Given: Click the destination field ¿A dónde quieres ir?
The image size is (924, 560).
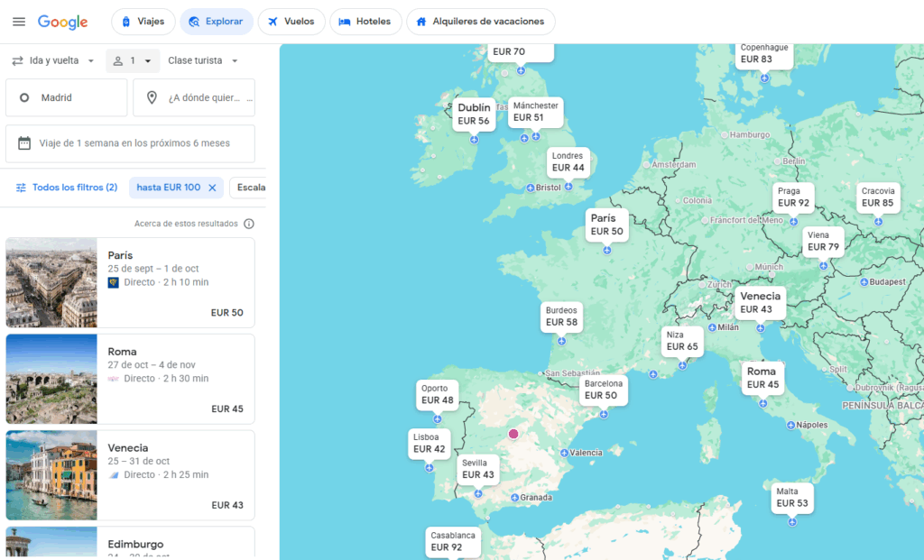Looking at the screenshot, I should point(194,97).
